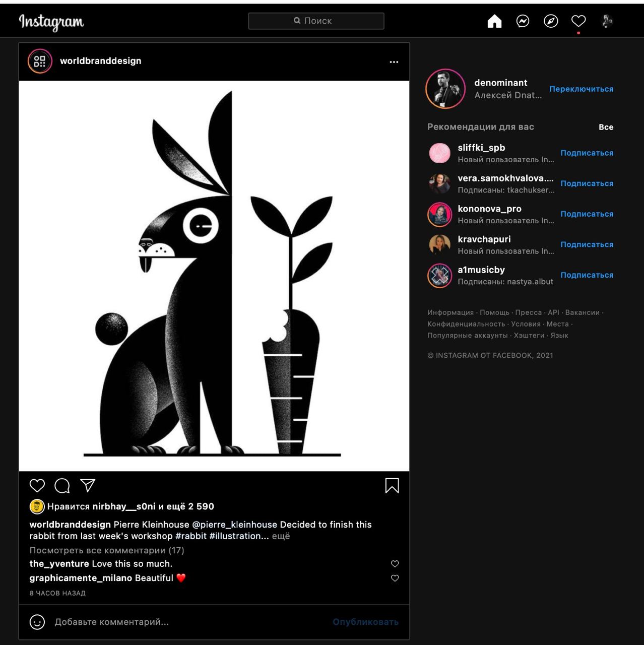This screenshot has width=644, height=645.
Task: View all 17 comments
Action: pos(107,550)
